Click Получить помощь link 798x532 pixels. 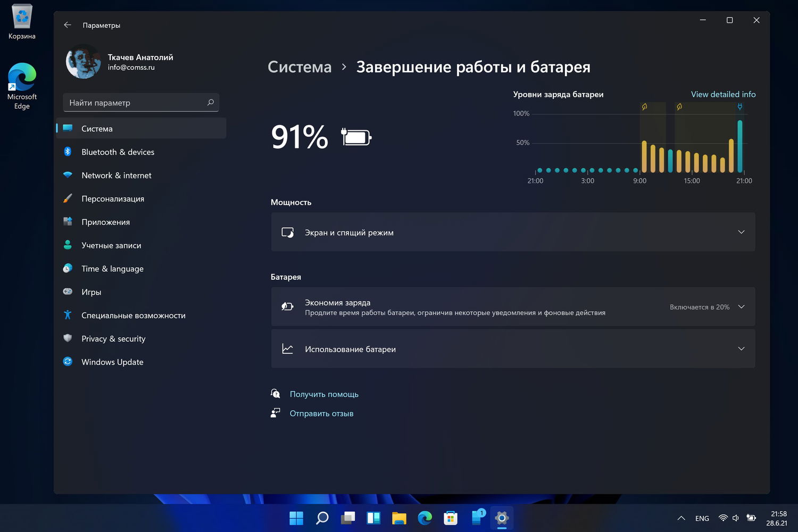click(x=324, y=394)
